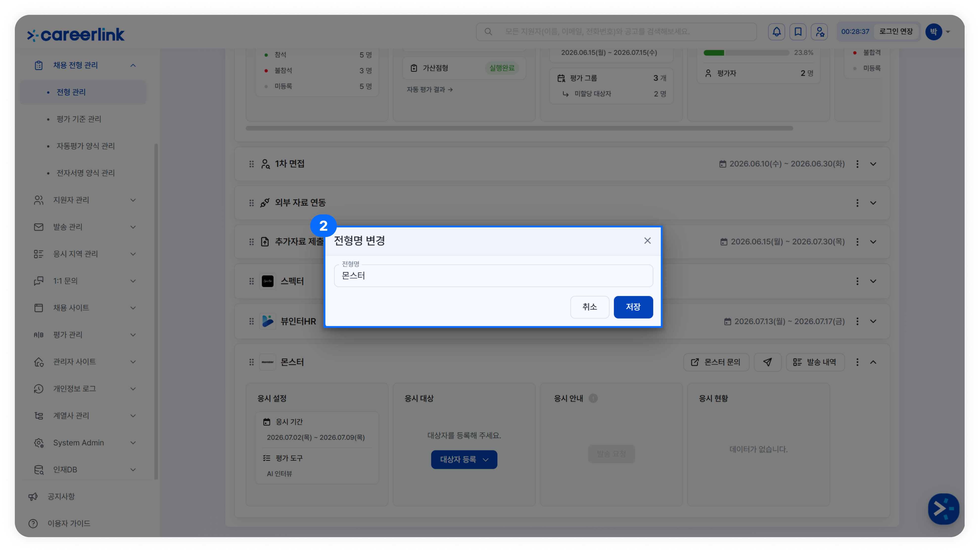980x552 pixels.
Task: Click the 로그인 연장 button
Action: (x=896, y=32)
